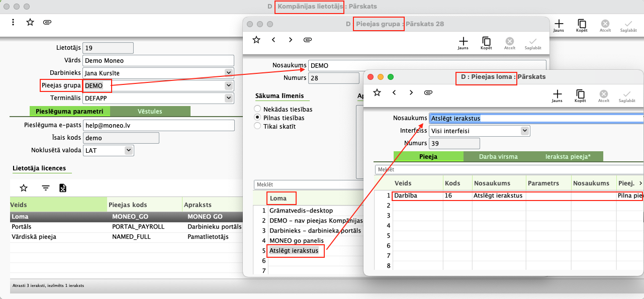Click the attachment paperclip icon in Pieejas grupa window
The width and height of the screenshot is (644, 299).
coord(308,40)
